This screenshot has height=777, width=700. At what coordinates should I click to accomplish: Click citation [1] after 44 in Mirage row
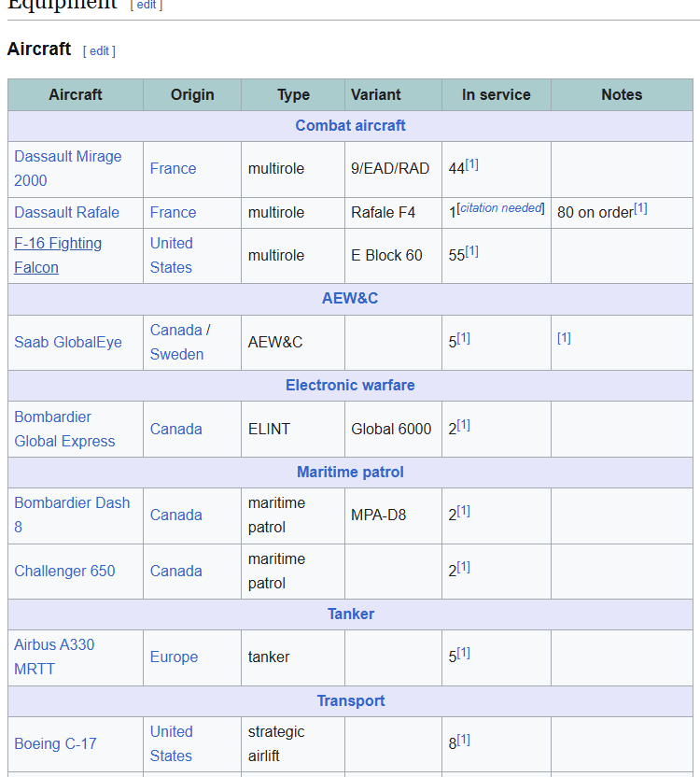click(x=471, y=164)
